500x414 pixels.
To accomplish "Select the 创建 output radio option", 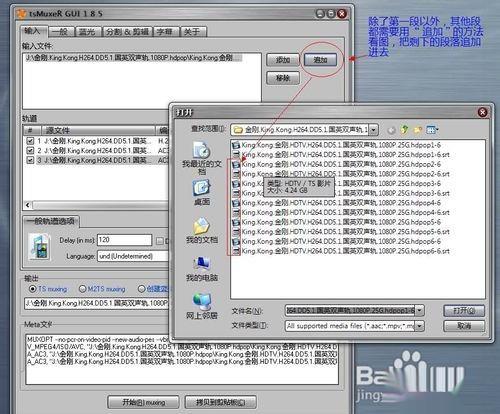I will (142, 289).
